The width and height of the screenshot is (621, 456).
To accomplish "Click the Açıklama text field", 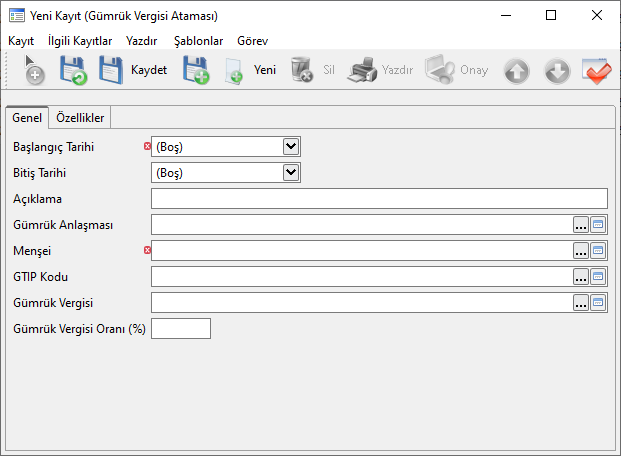I will point(379,198).
